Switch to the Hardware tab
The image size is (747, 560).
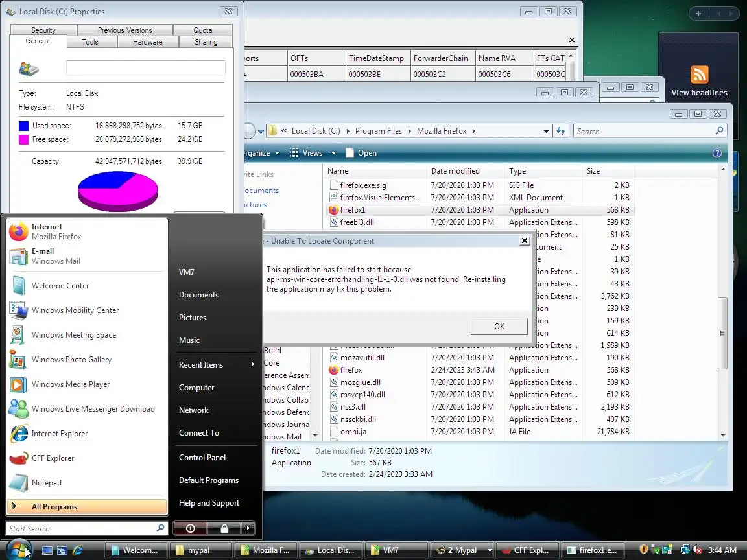click(148, 42)
